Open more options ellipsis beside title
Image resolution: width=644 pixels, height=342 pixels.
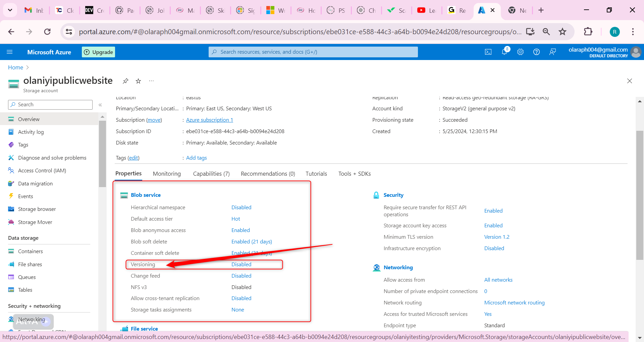[151, 81]
